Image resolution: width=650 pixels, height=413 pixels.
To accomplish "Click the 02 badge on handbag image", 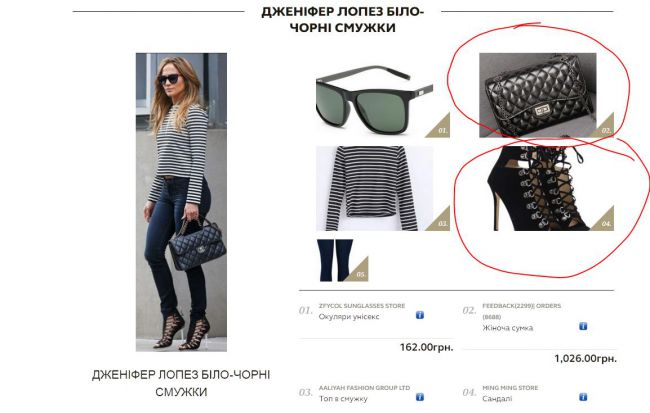I will point(605,129).
